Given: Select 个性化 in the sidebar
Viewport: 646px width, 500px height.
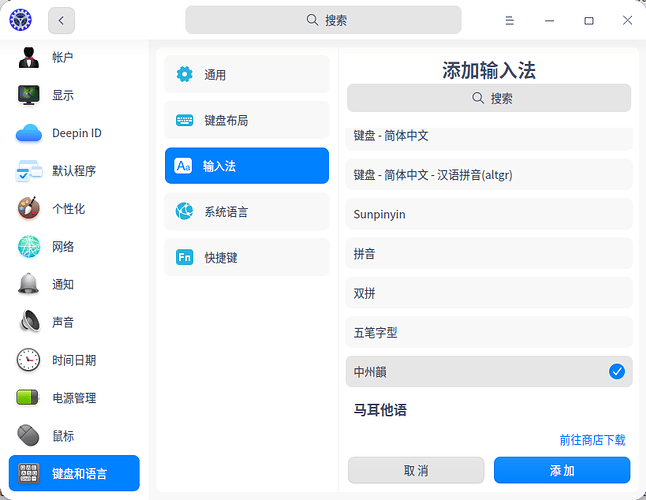Looking at the screenshot, I should (74, 208).
